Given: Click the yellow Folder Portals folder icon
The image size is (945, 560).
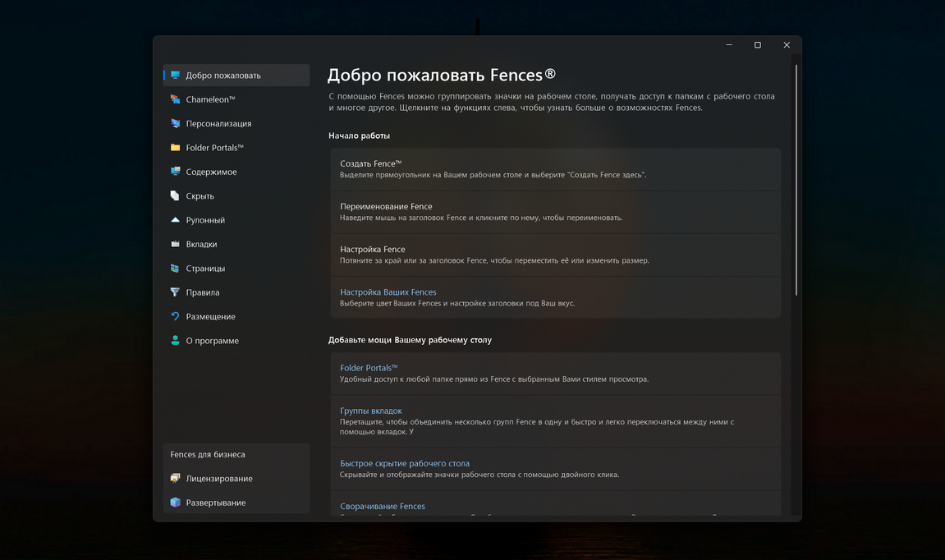Looking at the screenshot, I should click(176, 148).
